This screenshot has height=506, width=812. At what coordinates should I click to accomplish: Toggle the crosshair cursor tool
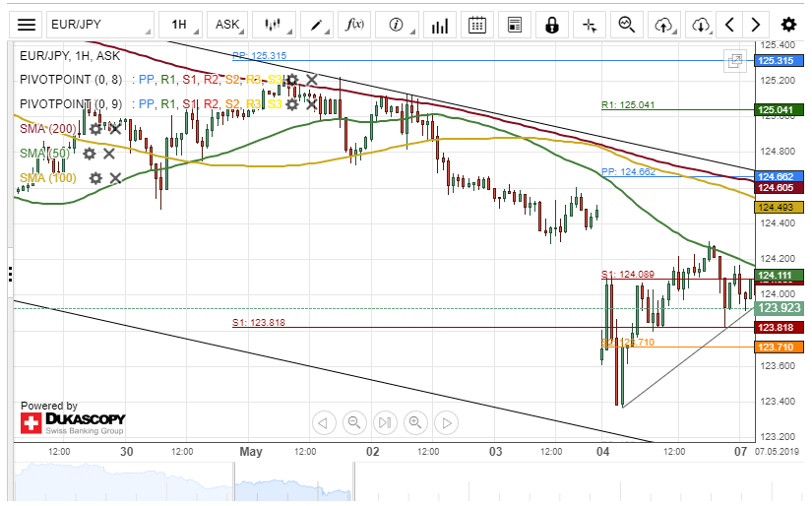pyautogui.click(x=589, y=25)
